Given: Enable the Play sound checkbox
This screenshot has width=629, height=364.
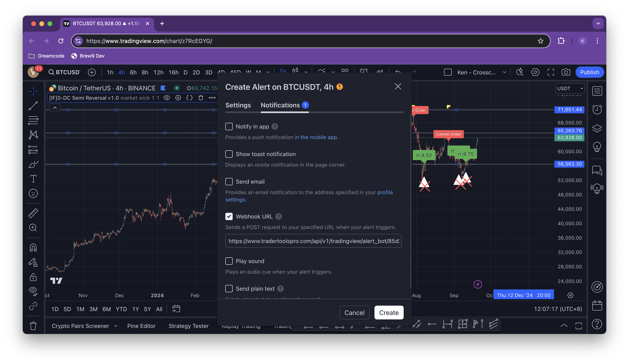Looking at the screenshot, I should 229,261.
